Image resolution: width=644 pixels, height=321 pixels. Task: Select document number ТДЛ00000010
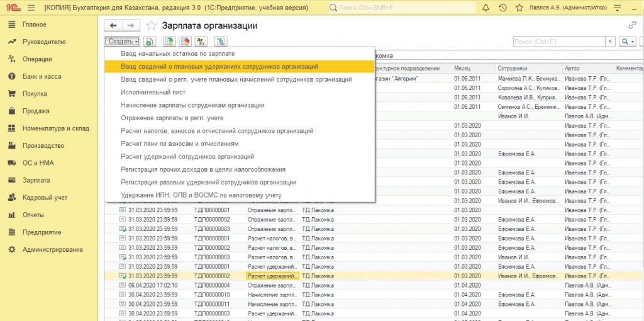[212, 295]
